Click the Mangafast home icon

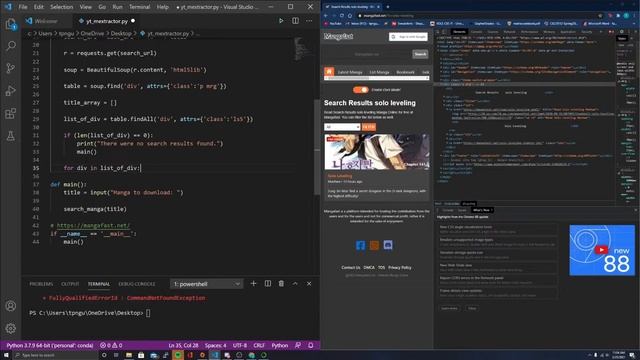(329, 71)
